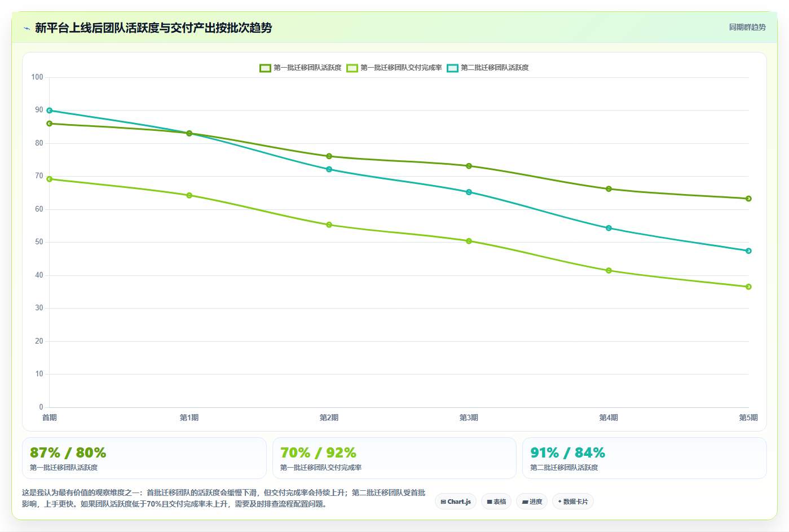Select the dark green data point at 第4期
Viewport: 789px width, 532px height.
(x=609, y=189)
